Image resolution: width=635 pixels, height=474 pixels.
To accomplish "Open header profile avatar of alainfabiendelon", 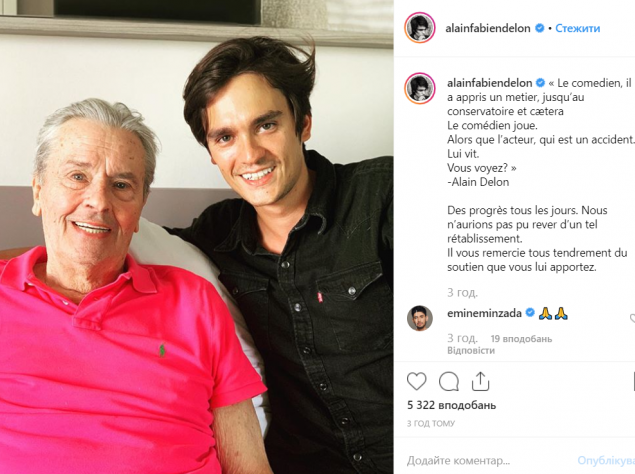I will click(420, 28).
